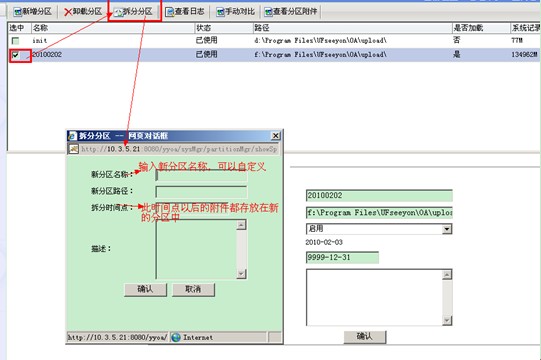Click the 新分区名称 input field
Viewport: 541px width, 360px height.
coord(201,175)
